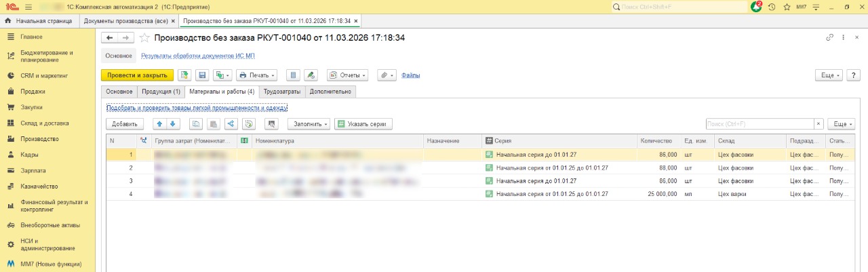
Task: Open the Главное section in sidebar
Action: click(x=31, y=37)
